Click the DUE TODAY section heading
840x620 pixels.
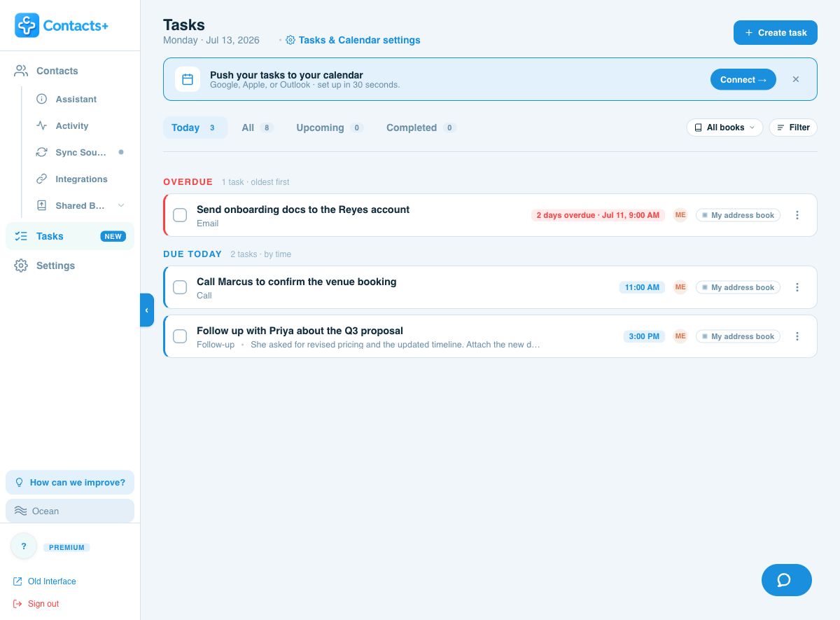[192, 254]
